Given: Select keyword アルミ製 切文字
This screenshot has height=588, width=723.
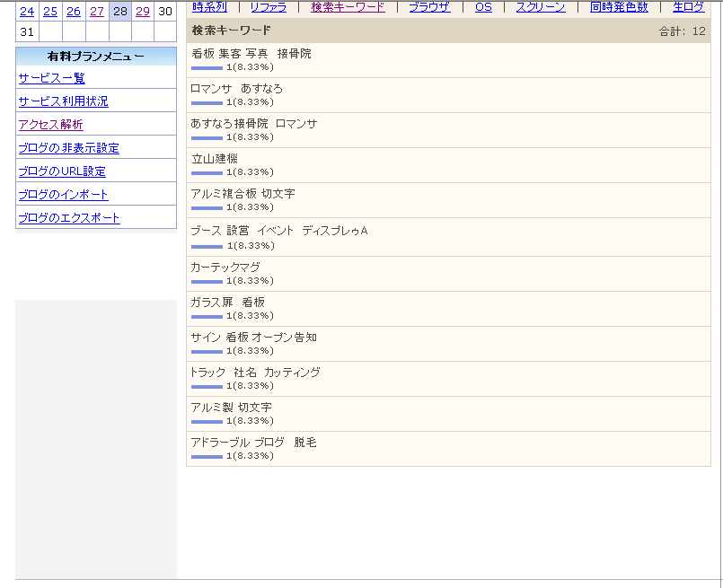Looking at the screenshot, I should click(232, 408).
